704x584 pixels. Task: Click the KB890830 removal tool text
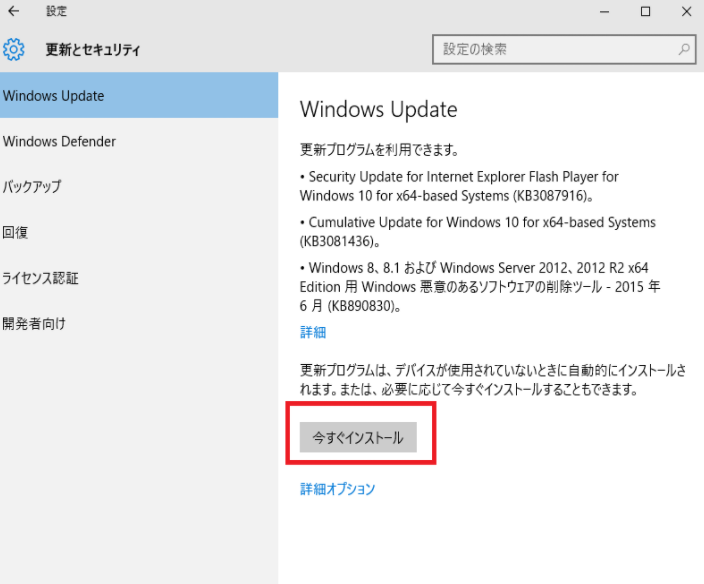(480, 287)
